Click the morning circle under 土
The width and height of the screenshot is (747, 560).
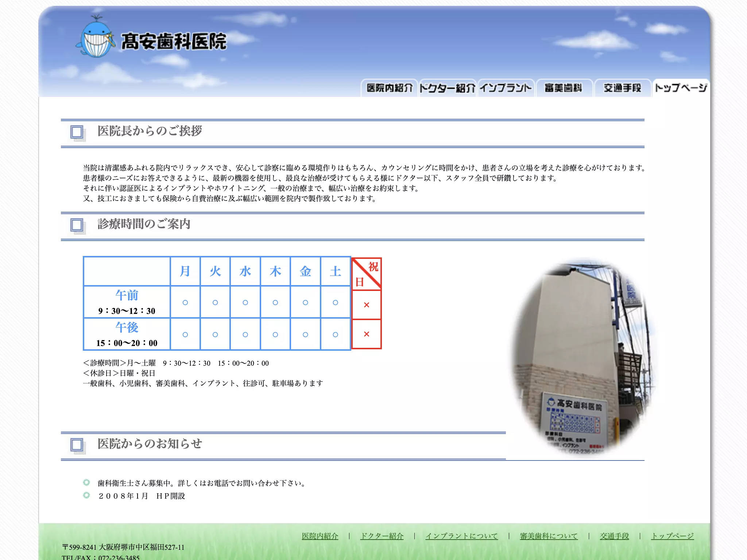(x=336, y=303)
